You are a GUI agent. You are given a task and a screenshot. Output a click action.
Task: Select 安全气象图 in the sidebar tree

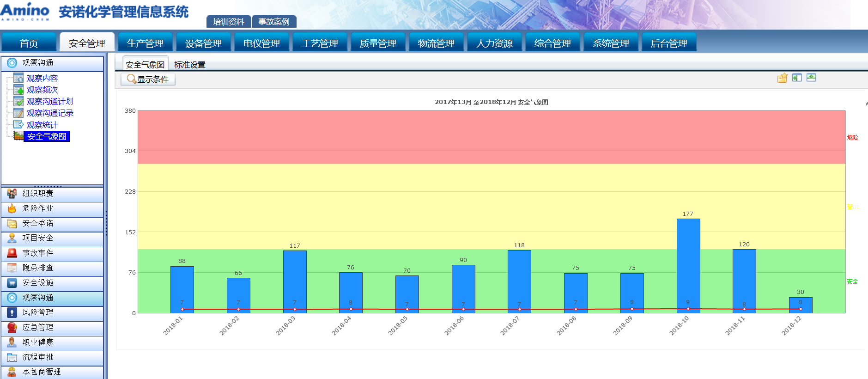(47, 136)
